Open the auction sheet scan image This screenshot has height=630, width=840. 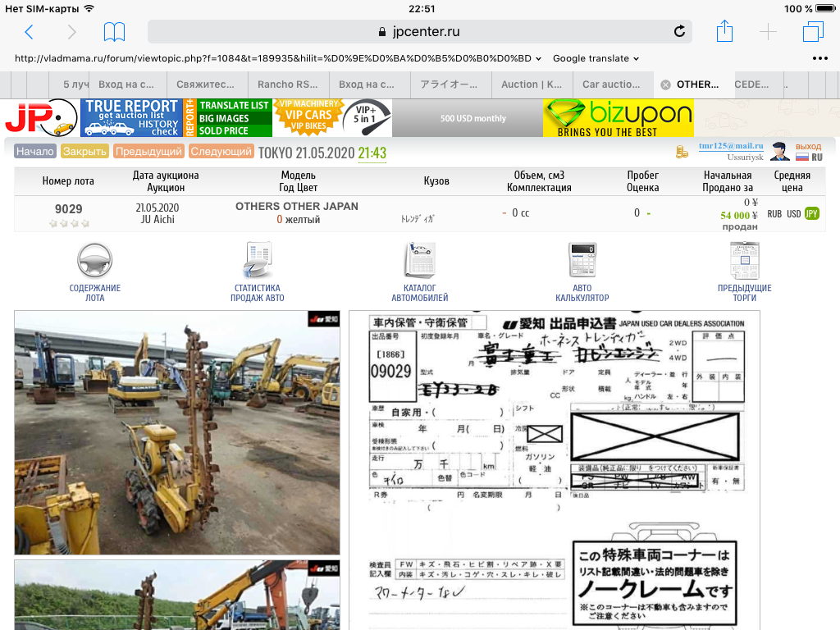[555, 470]
